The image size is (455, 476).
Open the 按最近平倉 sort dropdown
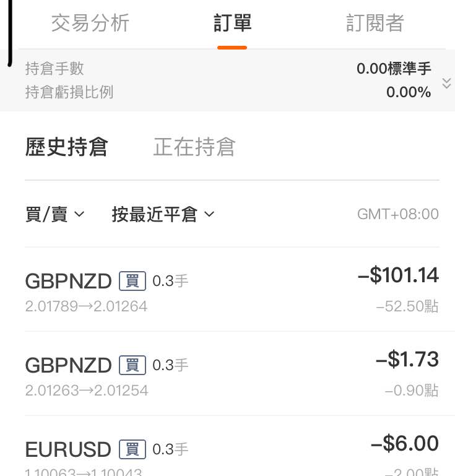click(x=163, y=214)
